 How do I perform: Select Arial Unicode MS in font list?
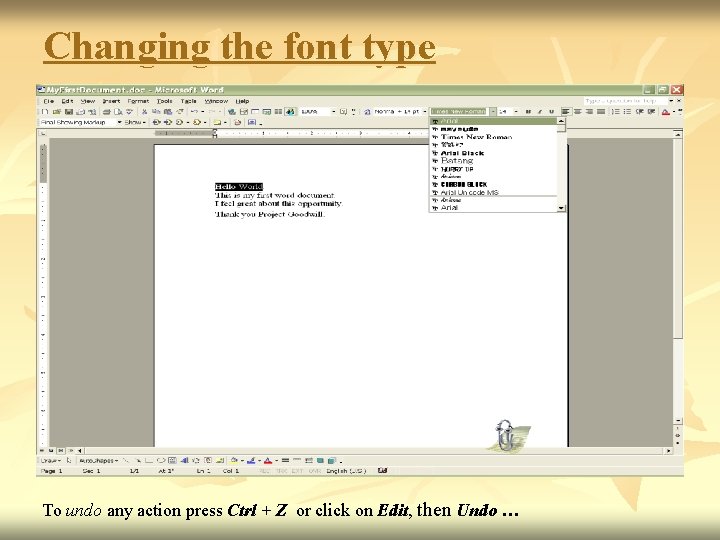[x=493, y=192]
